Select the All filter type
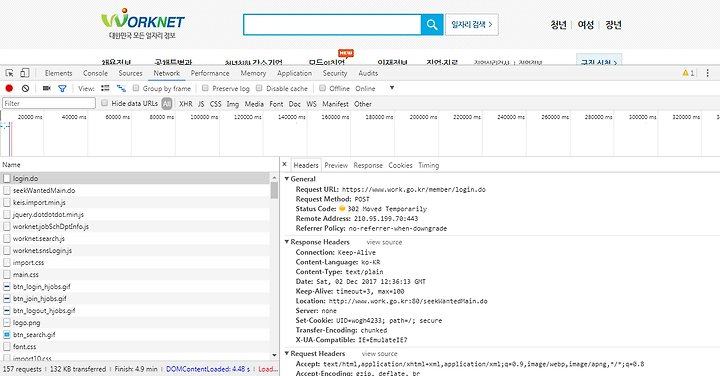The height and width of the screenshot is (376, 720). tap(167, 104)
